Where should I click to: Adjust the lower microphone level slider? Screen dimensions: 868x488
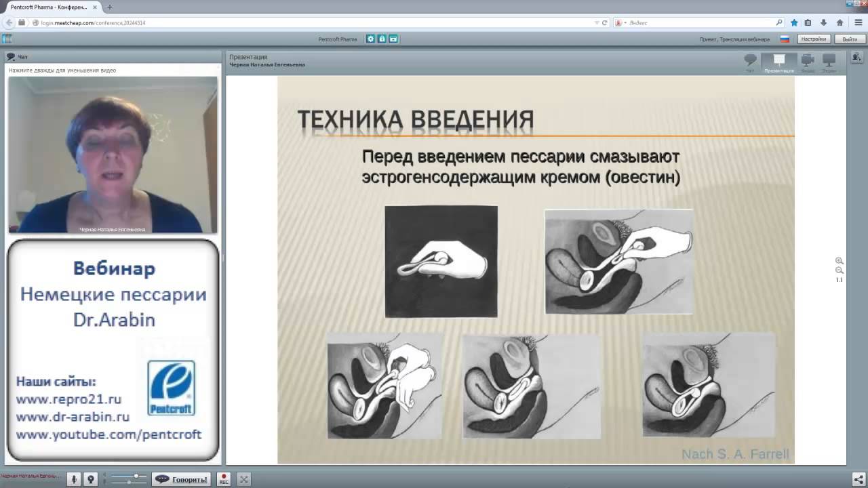click(x=129, y=482)
